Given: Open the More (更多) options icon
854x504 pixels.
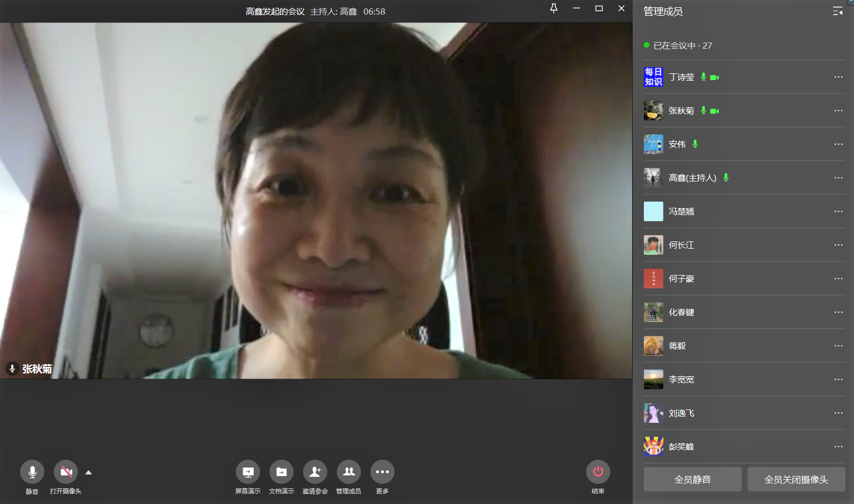Looking at the screenshot, I should [x=382, y=472].
